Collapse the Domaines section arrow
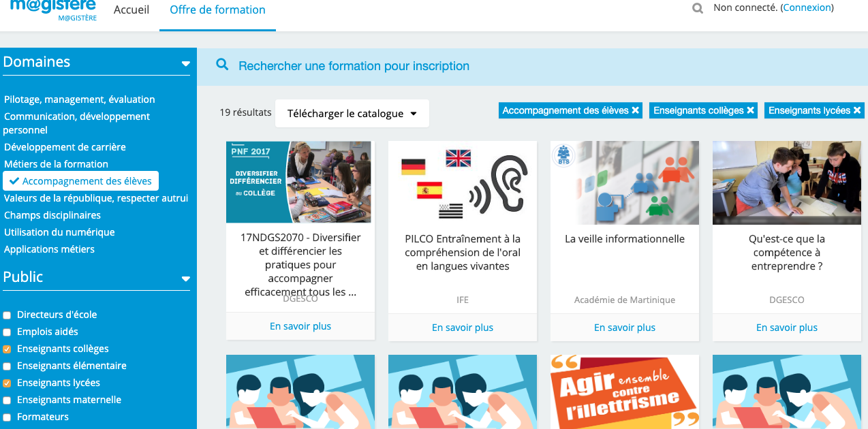 pyautogui.click(x=185, y=63)
